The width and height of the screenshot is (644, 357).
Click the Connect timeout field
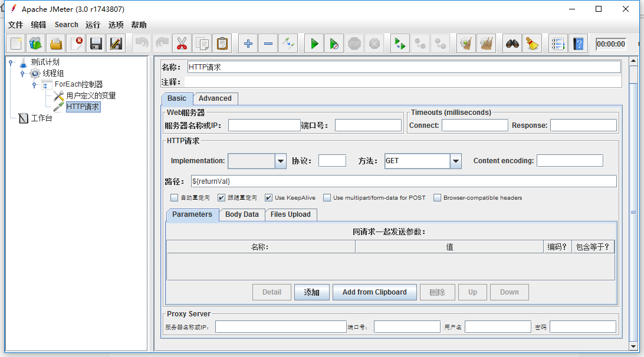click(x=475, y=125)
